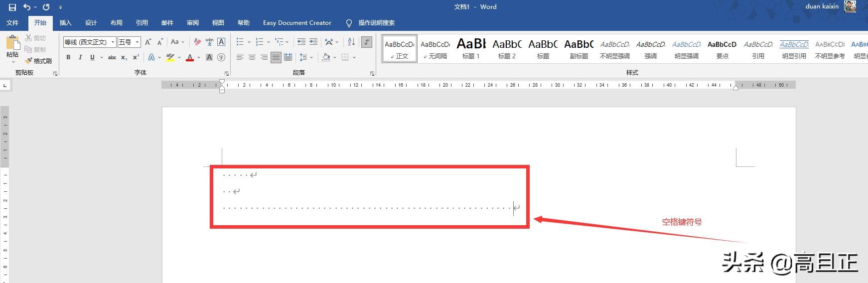Screen dimensions: 868x283
Task: Expand the highlight color dropdown arrow
Action: click(179, 57)
